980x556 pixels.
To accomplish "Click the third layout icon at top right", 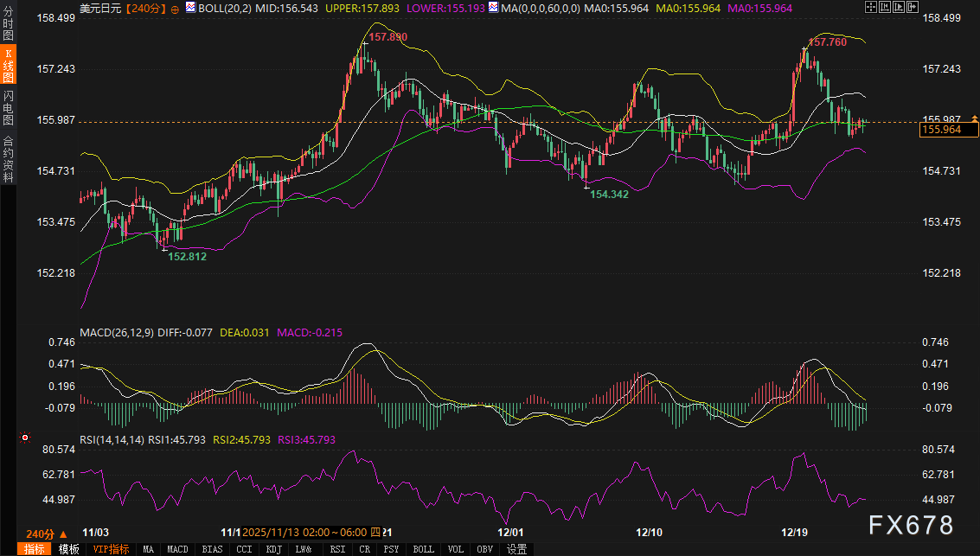I will pyautogui.click(x=900, y=7).
